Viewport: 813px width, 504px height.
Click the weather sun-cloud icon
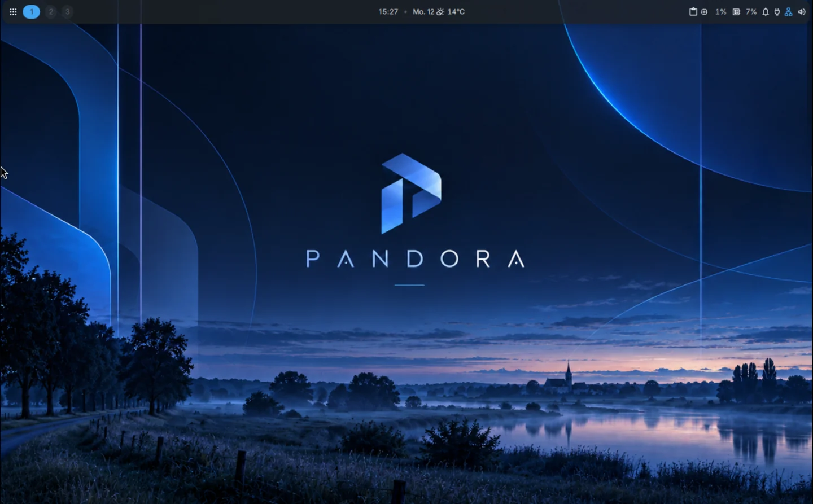[440, 11]
